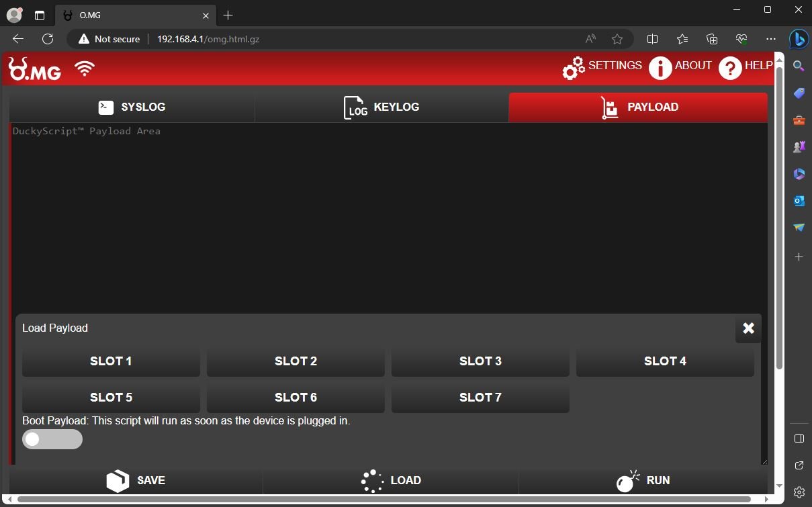Open Browser essentials heart icon
The image size is (812, 507).
pos(741,39)
